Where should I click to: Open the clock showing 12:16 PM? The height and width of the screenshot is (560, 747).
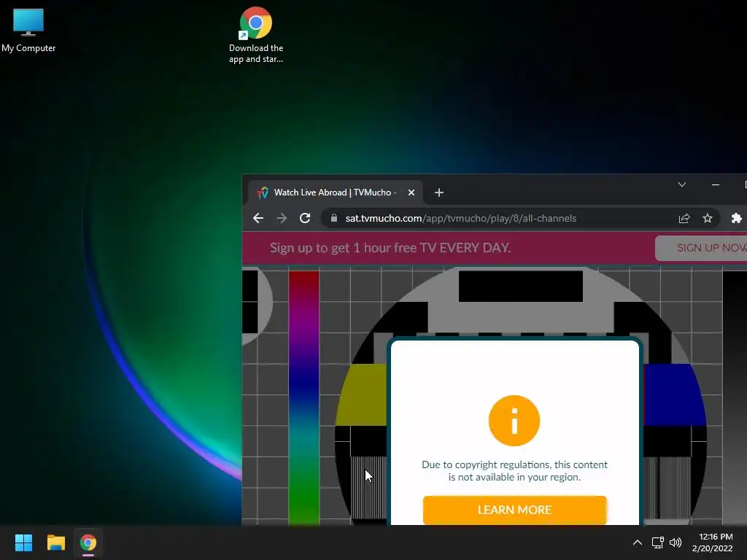[713, 542]
